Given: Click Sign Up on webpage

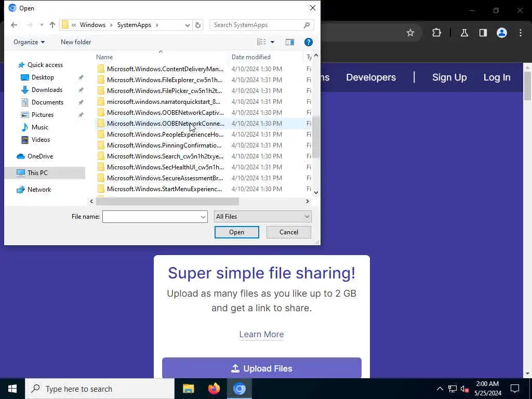Looking at the screenshot, I should tap(449, 77).
